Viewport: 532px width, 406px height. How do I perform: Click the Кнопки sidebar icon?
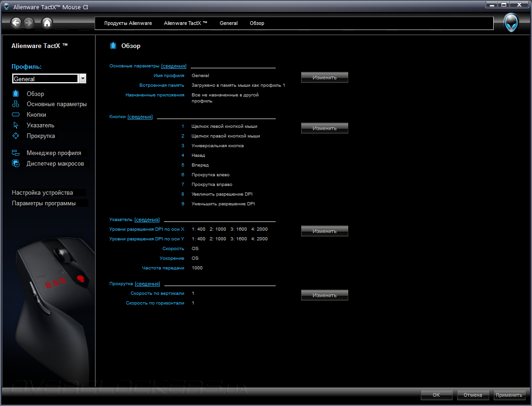(x=16, y=114)
